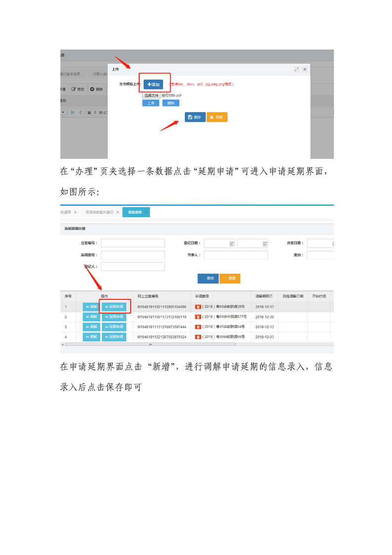392x555 pixels.
Task: Click red case icon for 诉前联调66号
Action: [x=198, y=337]
